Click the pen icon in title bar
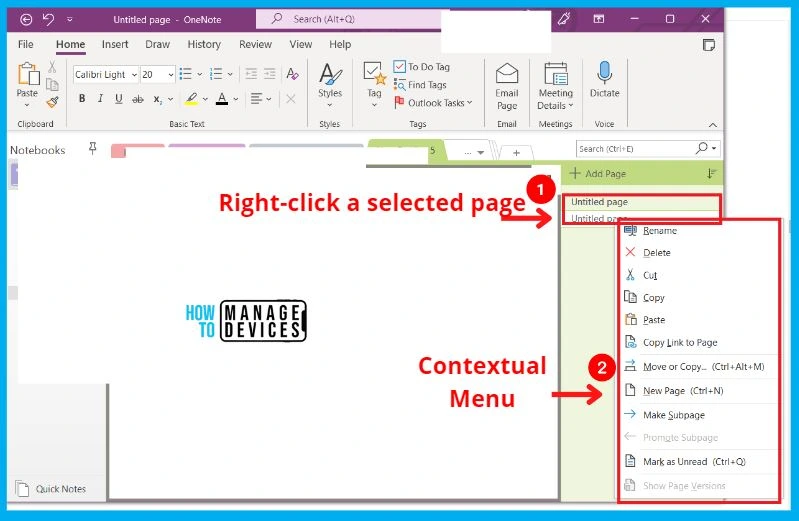799x521 pixels. pyautogui.click(x=564, y=19)
